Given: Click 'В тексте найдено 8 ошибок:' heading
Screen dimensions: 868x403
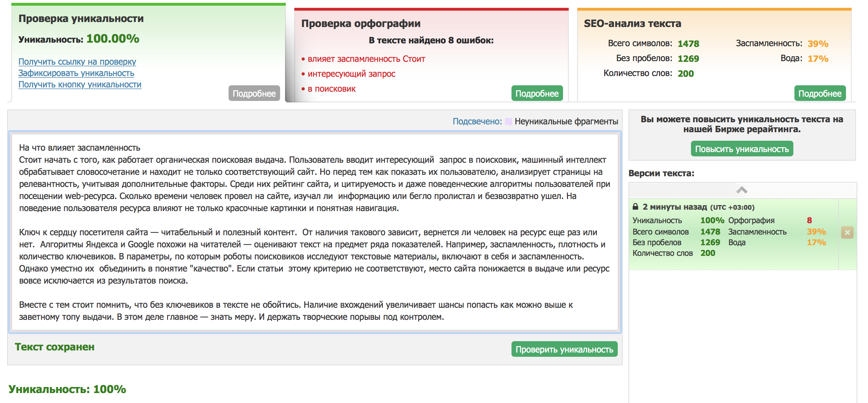Looking at the screenshot, I should (431, 41).
